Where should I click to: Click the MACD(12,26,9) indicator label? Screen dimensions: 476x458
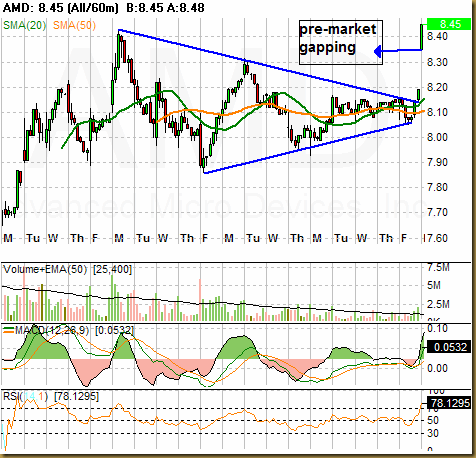[x=52, y=330]
